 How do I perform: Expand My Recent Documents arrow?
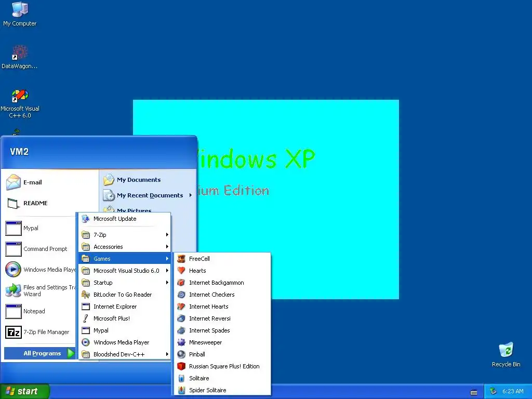[190, 195]
